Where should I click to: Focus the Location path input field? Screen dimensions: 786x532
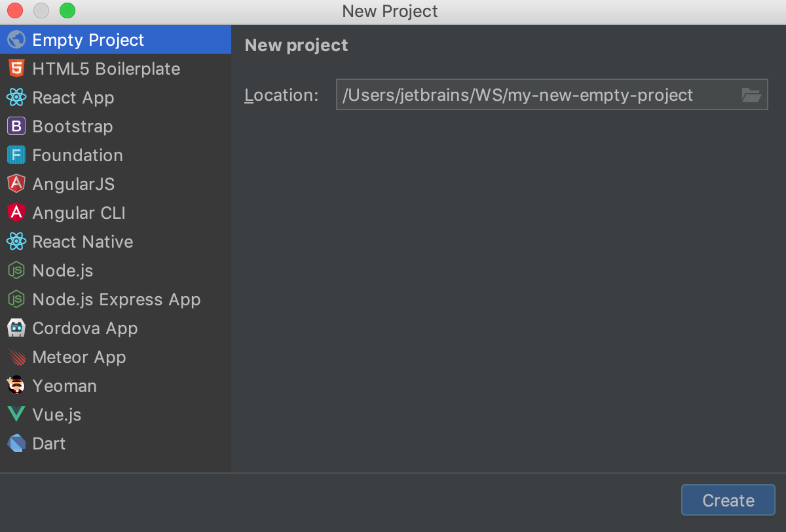coord(552,95)
